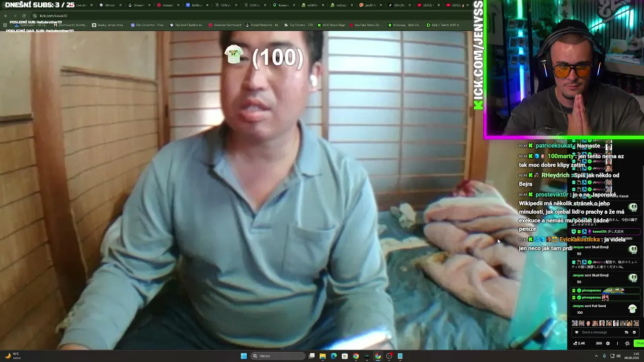Open the weather widget showing 16°C
The image size is (644, 362).
click(x=13, y=356)
